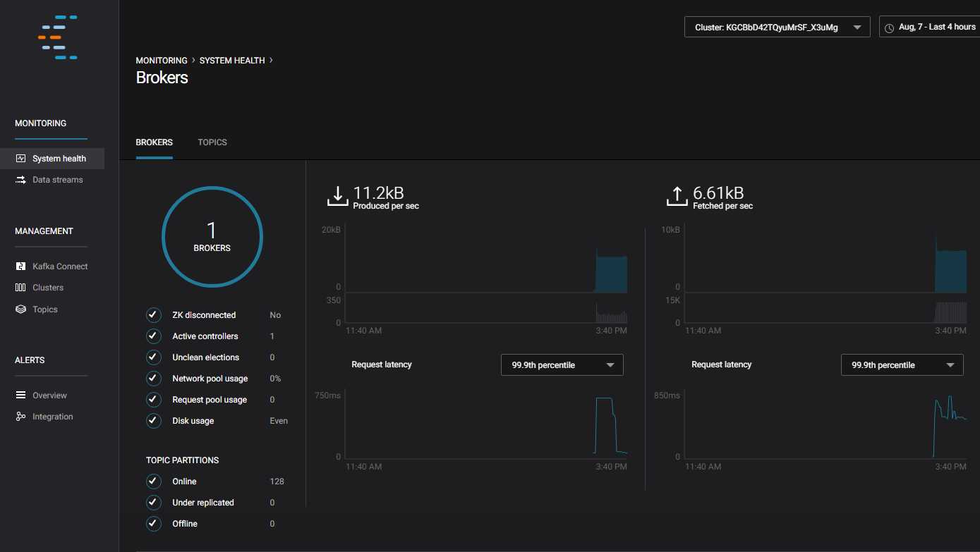
Task: Open System health in sidebar
Action: [x=52, y=159]
